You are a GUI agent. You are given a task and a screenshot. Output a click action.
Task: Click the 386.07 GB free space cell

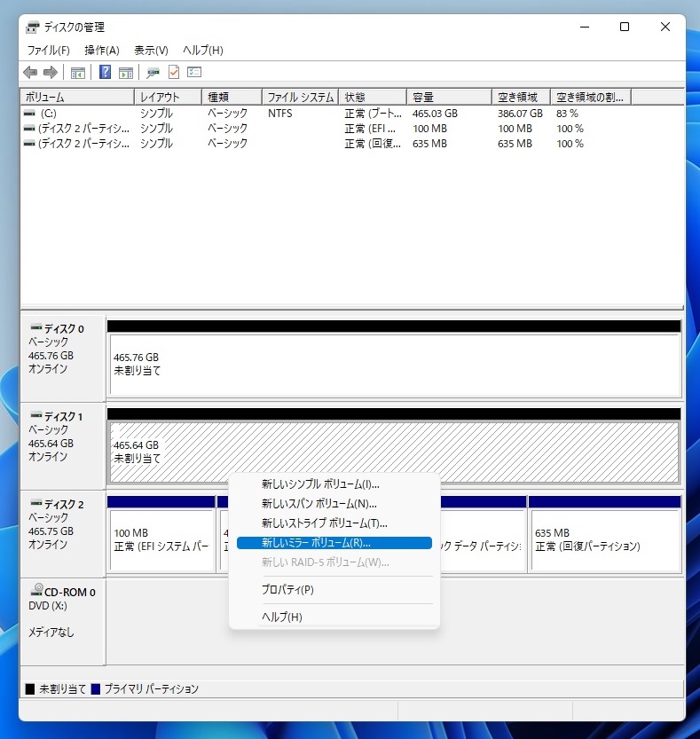coord(520,114)
